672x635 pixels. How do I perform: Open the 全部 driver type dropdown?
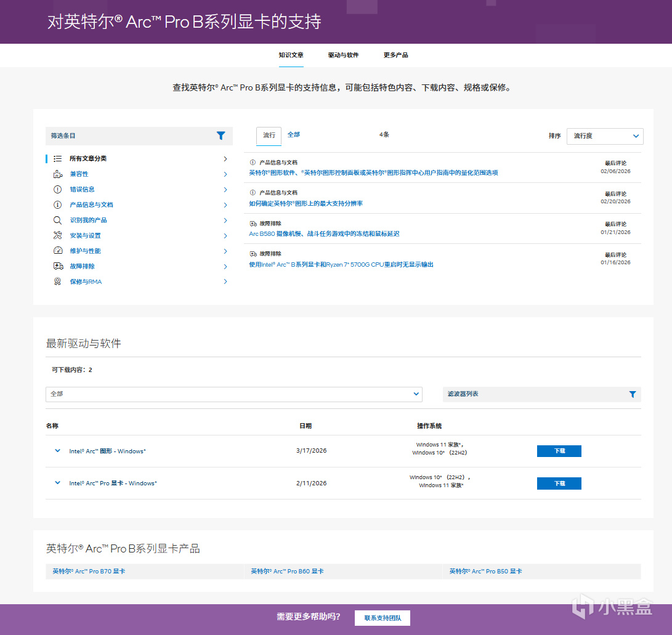234,394
